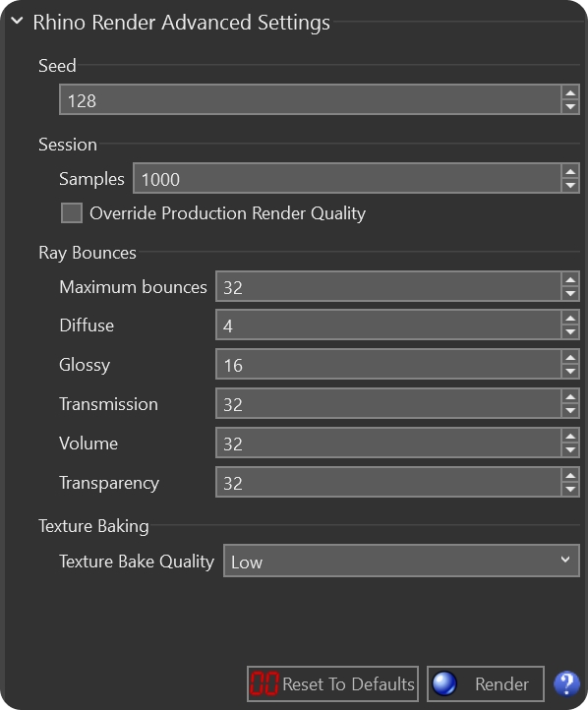Decrease Volume value with down arrow
588x710 pixels.
tap(570, 450)
